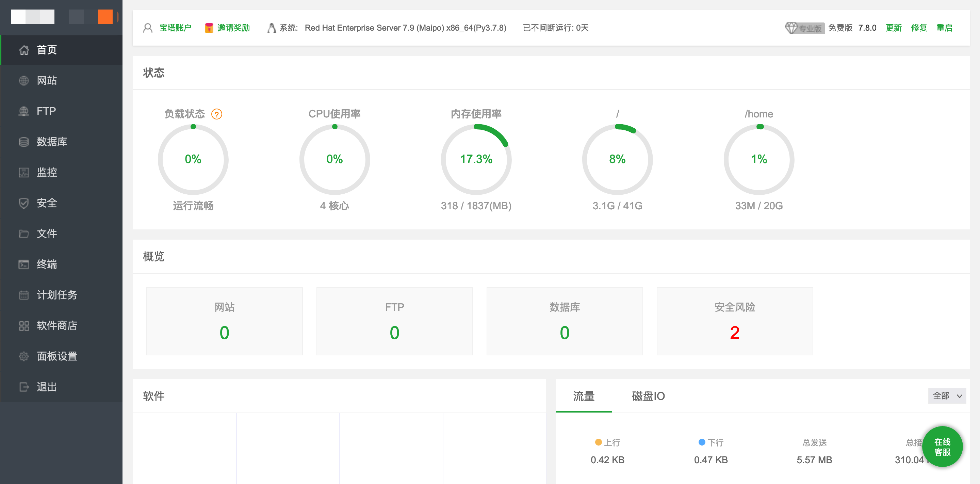Screen dimensions: 980x484
Task: Click the 监控 monitor chart icon
Action: tap(24, 172)
